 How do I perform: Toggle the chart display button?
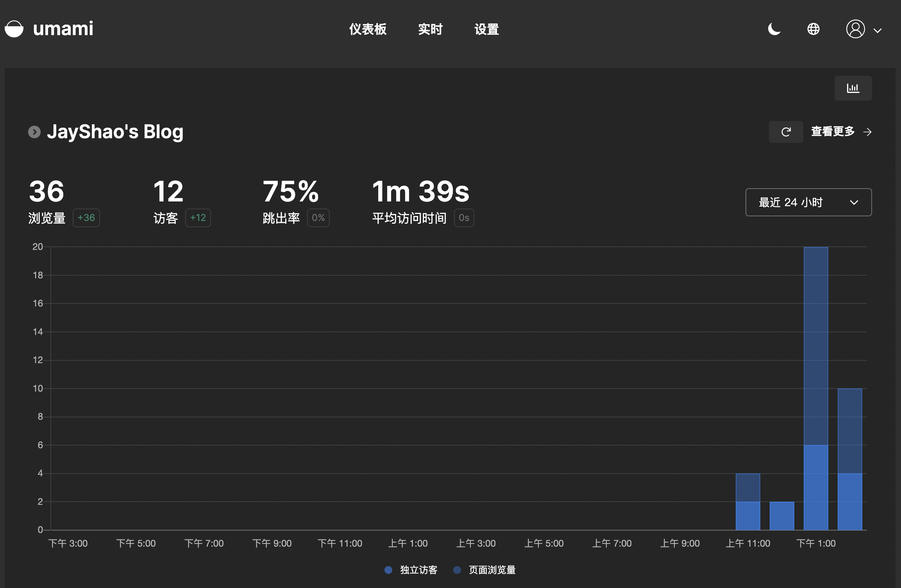pyautogui.click(x=853, y=88)
